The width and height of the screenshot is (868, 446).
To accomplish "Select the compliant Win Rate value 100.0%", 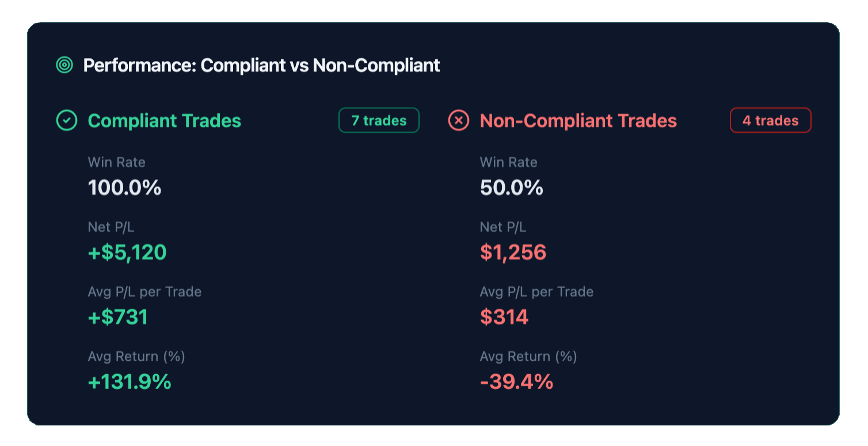I will [124, 187].
